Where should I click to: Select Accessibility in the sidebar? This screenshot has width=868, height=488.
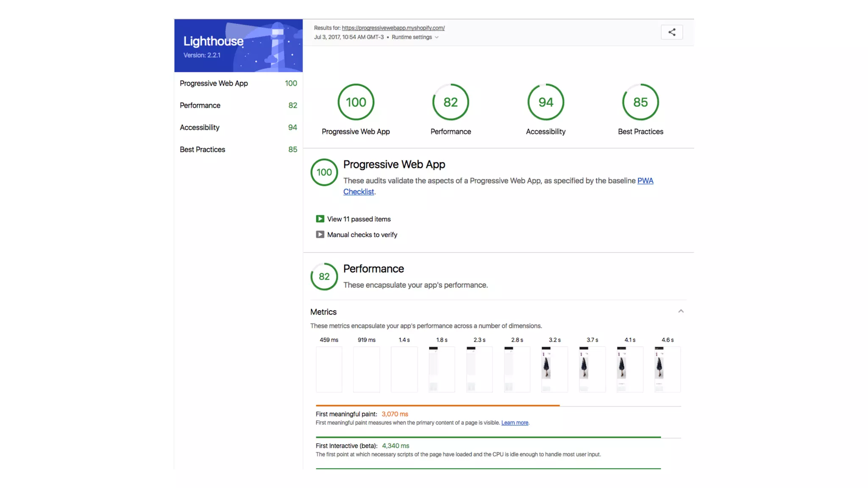tap(200, 128)
